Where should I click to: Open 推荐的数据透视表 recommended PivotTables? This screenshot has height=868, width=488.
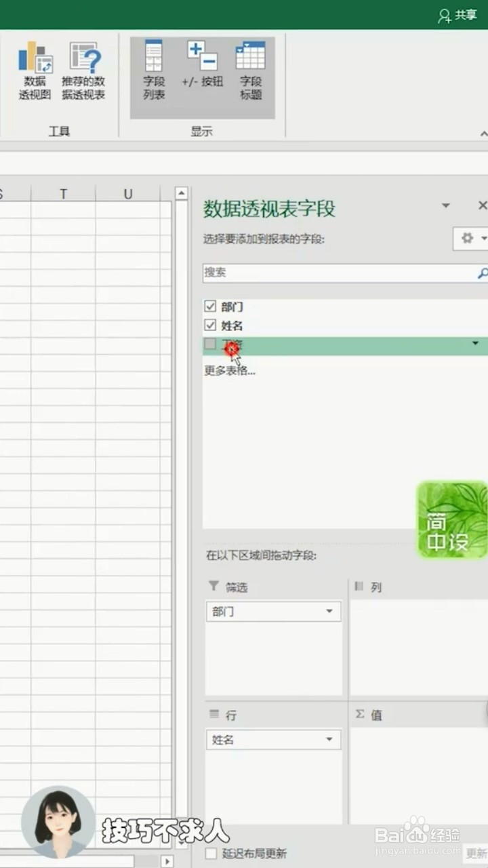[83, 71]
